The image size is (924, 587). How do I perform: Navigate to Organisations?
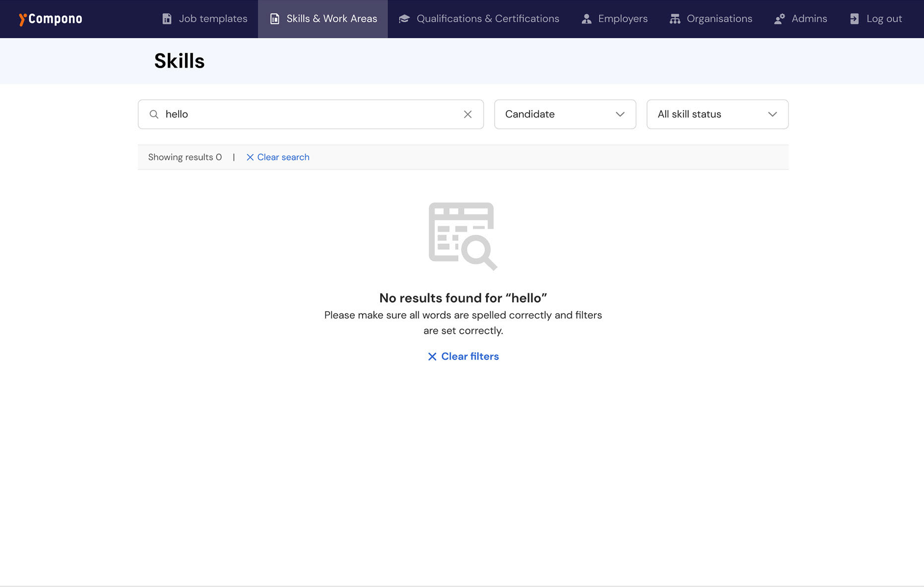[x=711, y=19]
